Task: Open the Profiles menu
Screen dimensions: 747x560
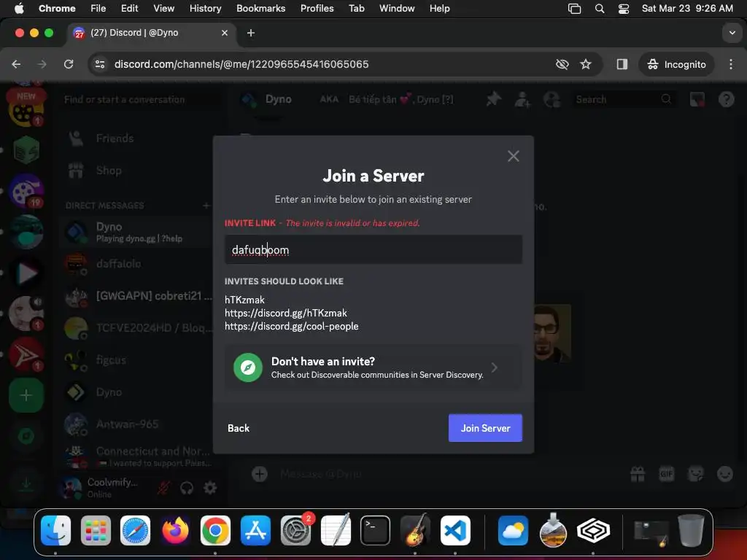Action: tap(317, 8)
